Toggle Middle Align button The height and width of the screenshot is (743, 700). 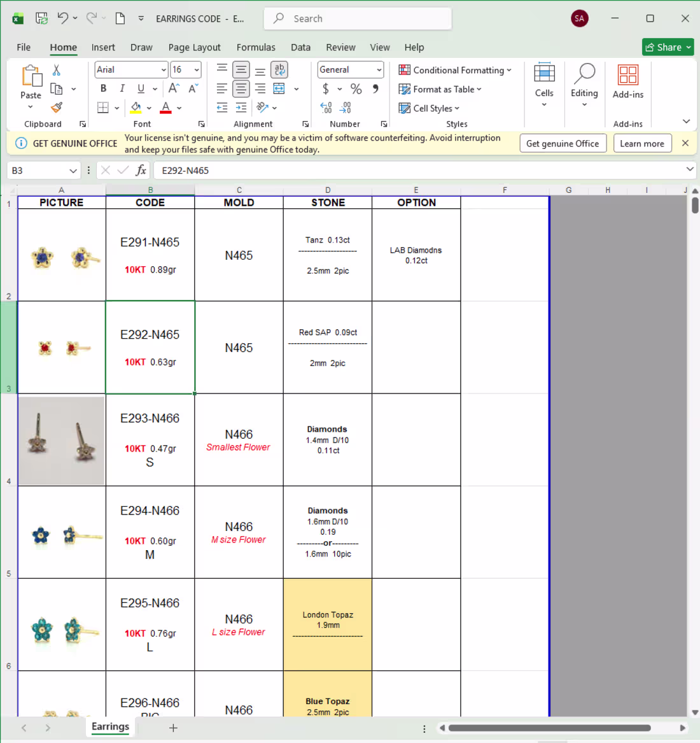click(241, 69)
